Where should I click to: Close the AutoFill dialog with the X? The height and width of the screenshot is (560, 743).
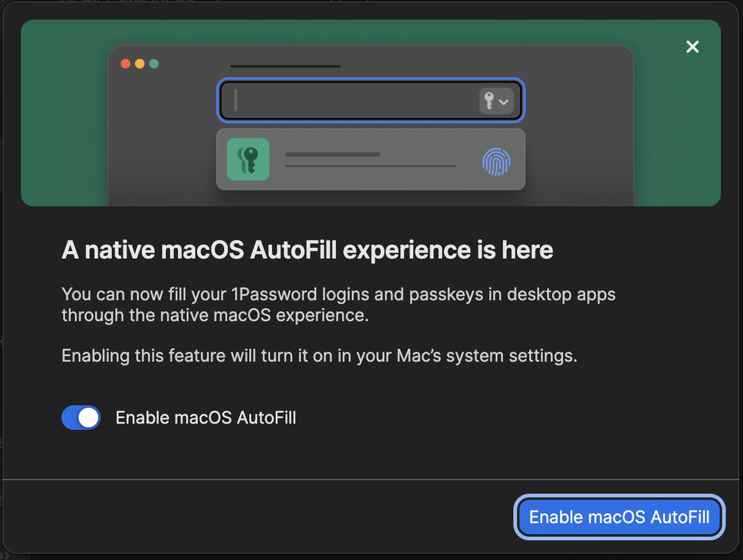click(692, 46)
